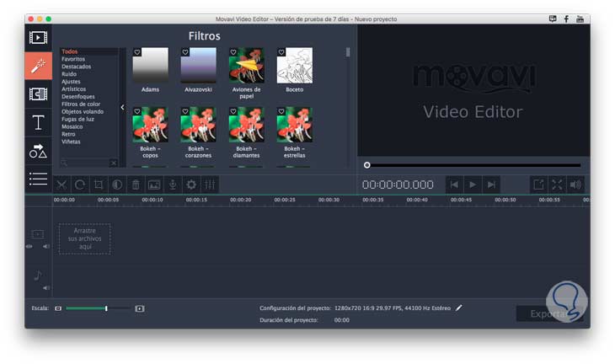Select the Ajustes filter category
Image resolution: width=615 pixels, height=364 pixels.
pos(71,82)
